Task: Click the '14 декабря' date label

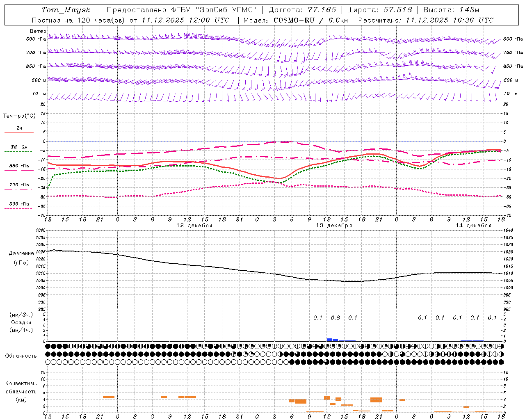Action: (x=473, y=226)
